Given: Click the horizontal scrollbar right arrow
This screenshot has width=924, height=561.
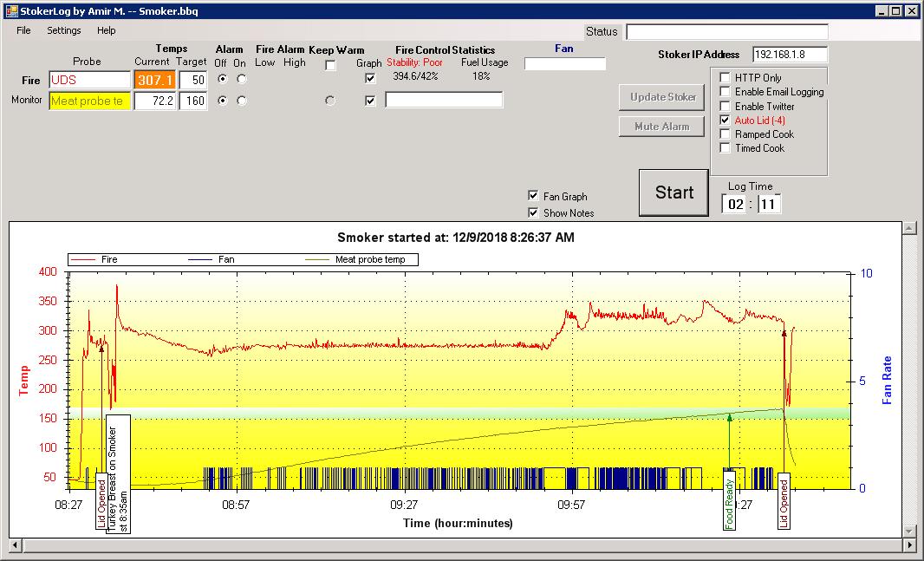Looking at the screenshot, I should coord(910,545).
